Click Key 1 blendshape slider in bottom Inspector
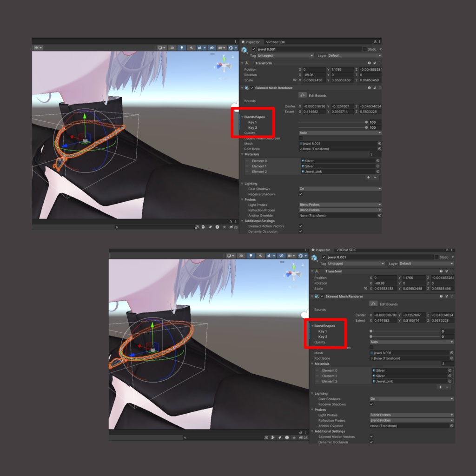Image resolution: width=476 pixels, height=476 pixels. coord(405,331)
